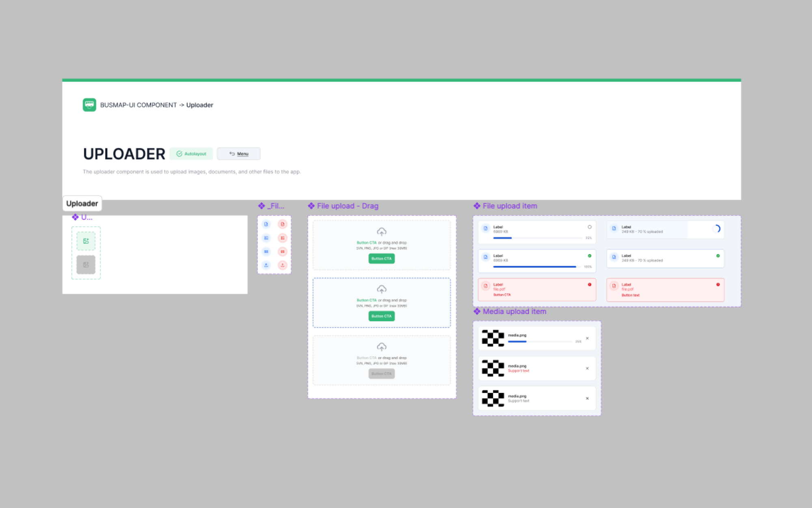Click green check on the 100% file item
812x508 pixels.
[x=590, y=256]
